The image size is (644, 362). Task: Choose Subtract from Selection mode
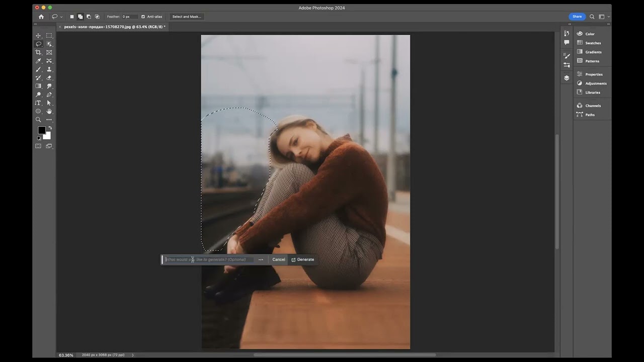tap(89, 17)
